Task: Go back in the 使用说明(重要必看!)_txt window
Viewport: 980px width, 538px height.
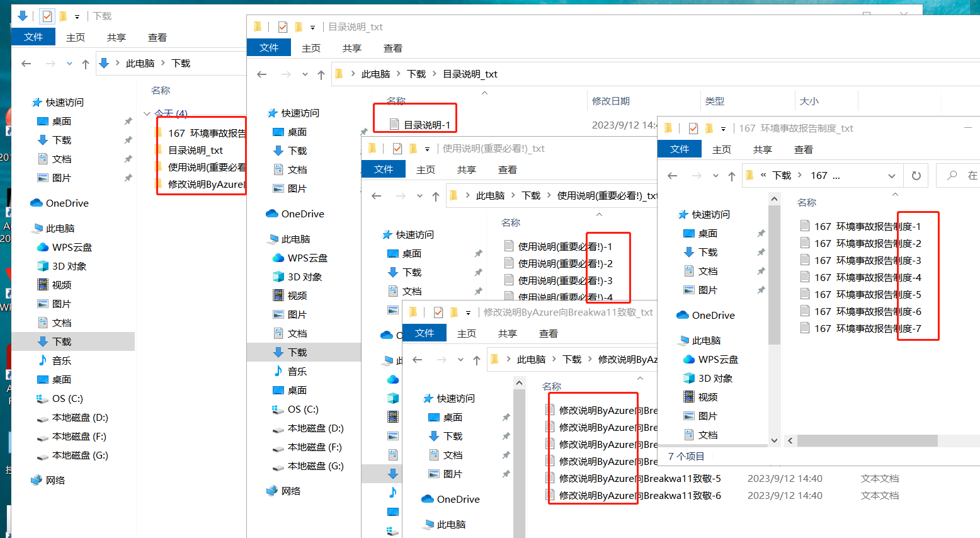Action: pos(377,196)
